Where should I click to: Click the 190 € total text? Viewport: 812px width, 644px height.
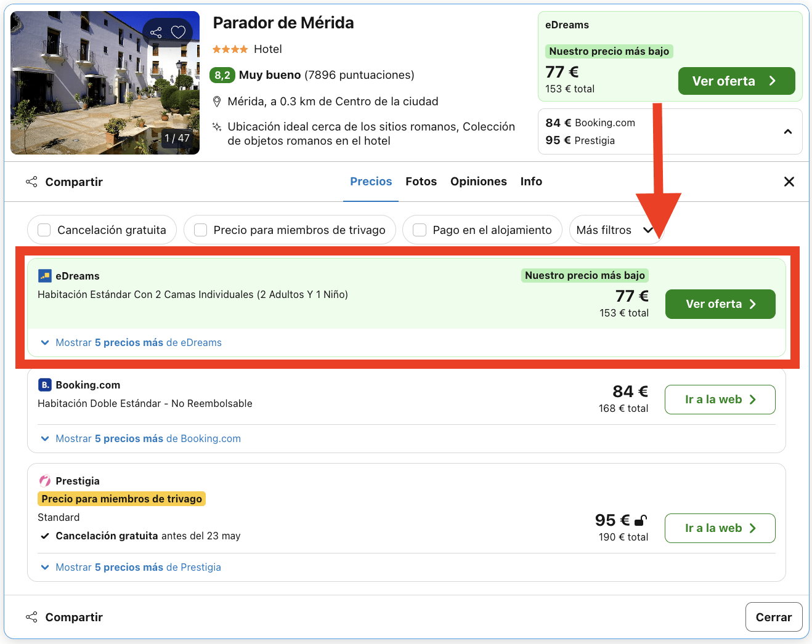click(x=623, y=537)
